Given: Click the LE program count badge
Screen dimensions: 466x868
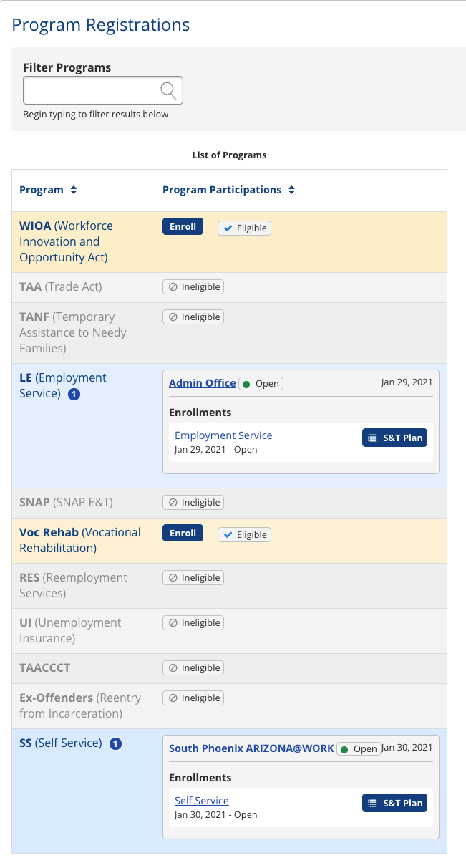Looking at the screenshot, I should coord(74,394).
